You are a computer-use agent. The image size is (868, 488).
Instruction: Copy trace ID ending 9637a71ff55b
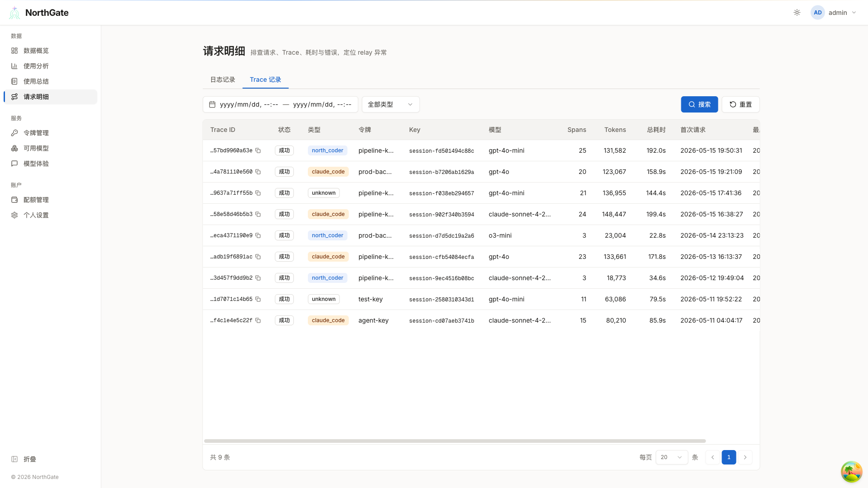click(258, 193)
